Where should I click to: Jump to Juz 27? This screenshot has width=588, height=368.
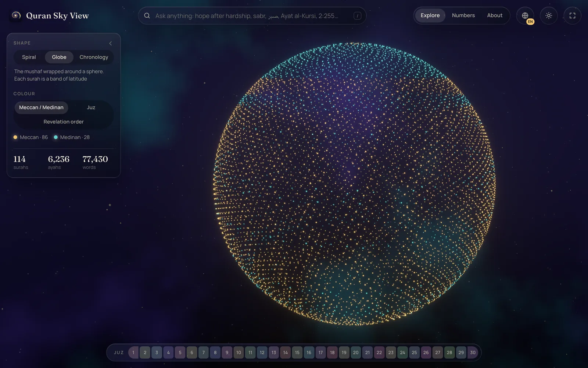(438, 353)
